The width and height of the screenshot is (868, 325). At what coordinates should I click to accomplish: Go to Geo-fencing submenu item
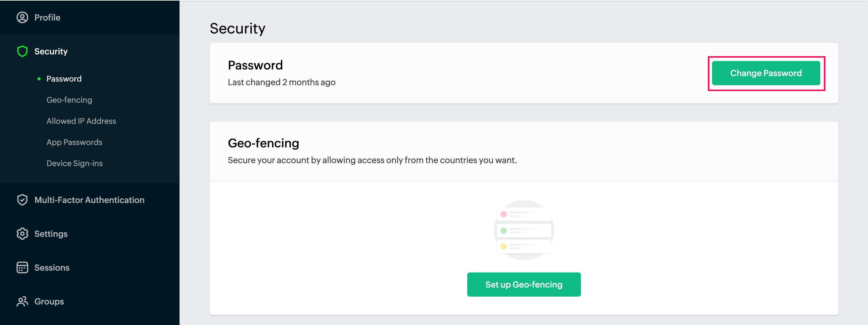(69, 100)
